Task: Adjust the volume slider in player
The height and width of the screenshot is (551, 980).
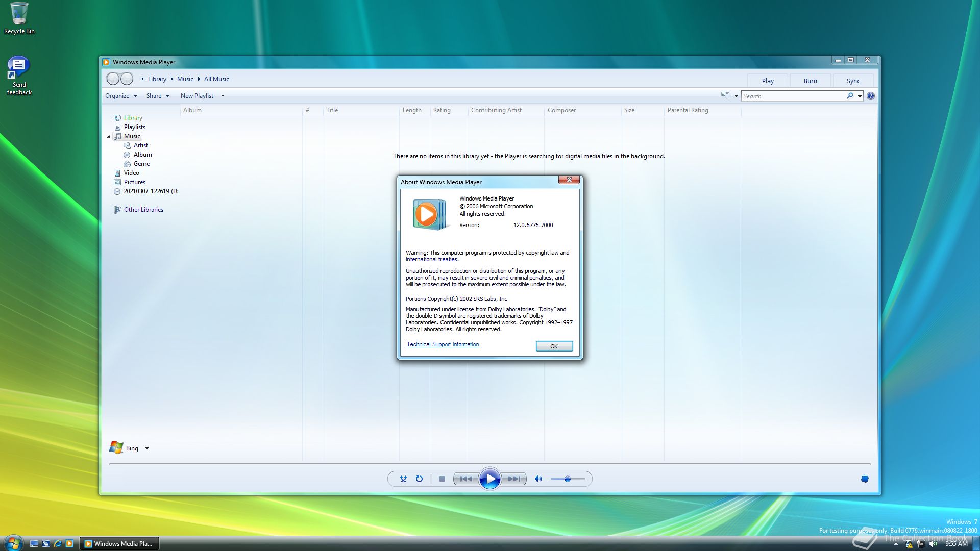Action: pos(568,479)
